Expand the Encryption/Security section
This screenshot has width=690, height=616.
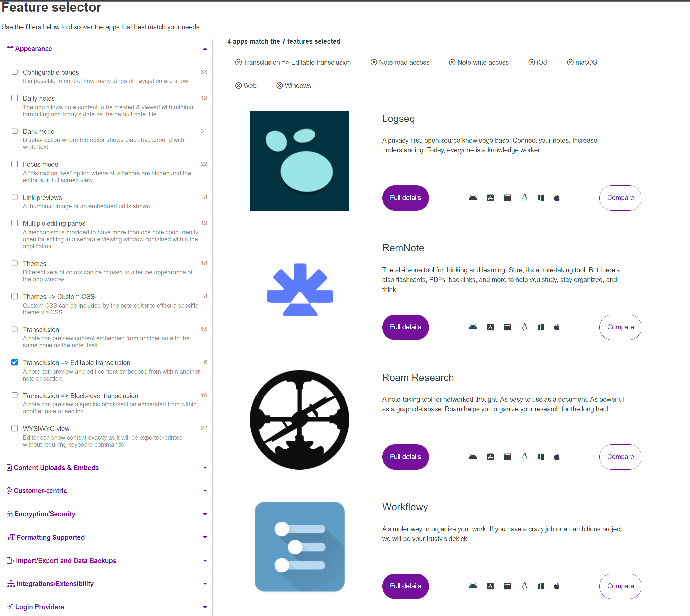pyautogui.click(x=107, y=514)
